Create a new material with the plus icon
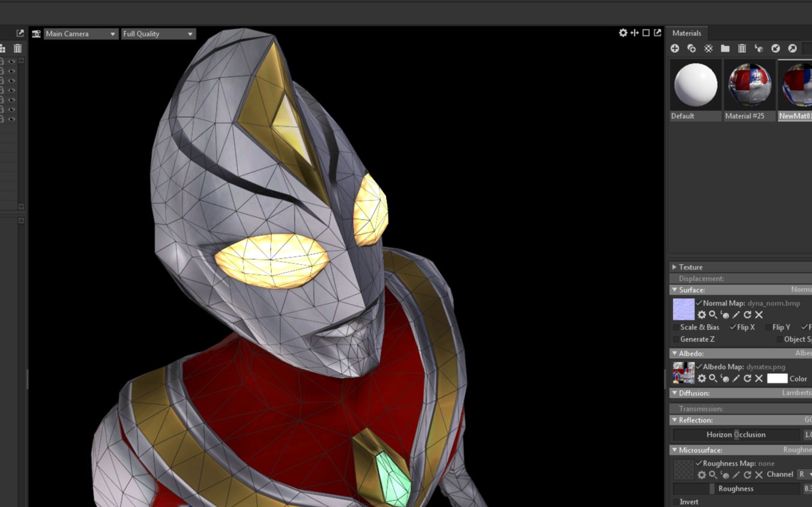 (675, 49)
